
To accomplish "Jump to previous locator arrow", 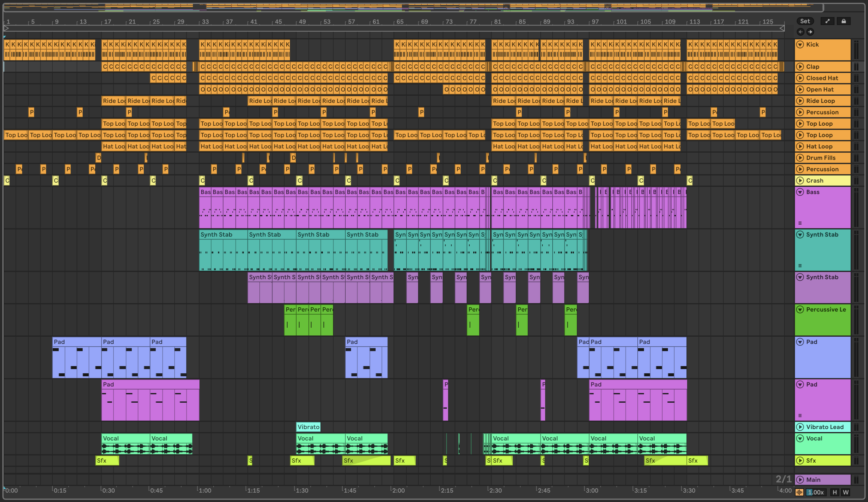I will pyautogui.click(x=801, y=32).
